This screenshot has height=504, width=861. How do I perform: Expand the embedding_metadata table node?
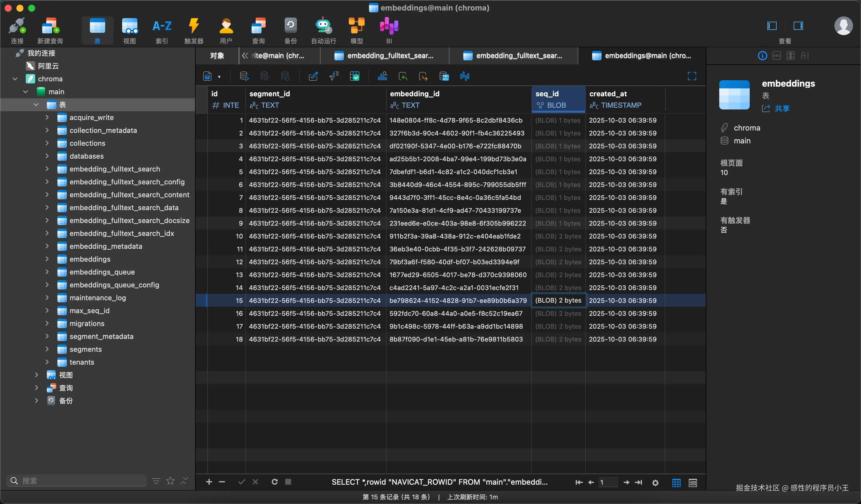pos(47,246)
